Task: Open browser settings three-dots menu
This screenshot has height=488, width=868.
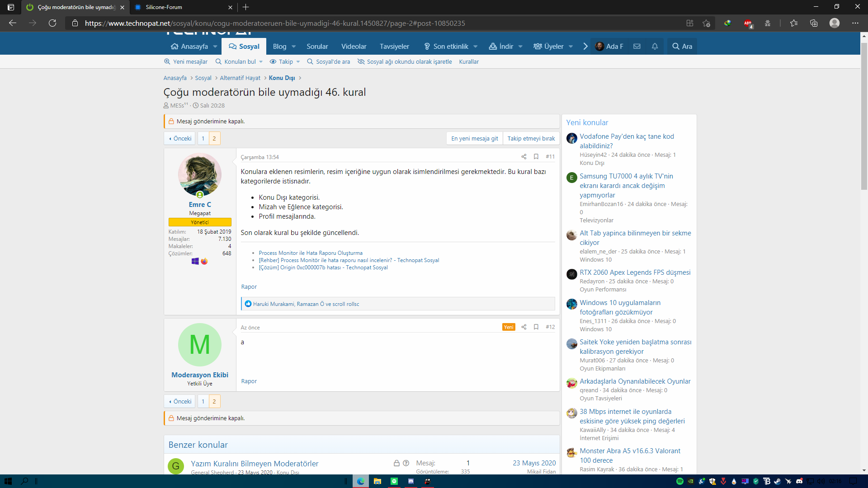Action: pyautogui.click(x=855, y=23)
